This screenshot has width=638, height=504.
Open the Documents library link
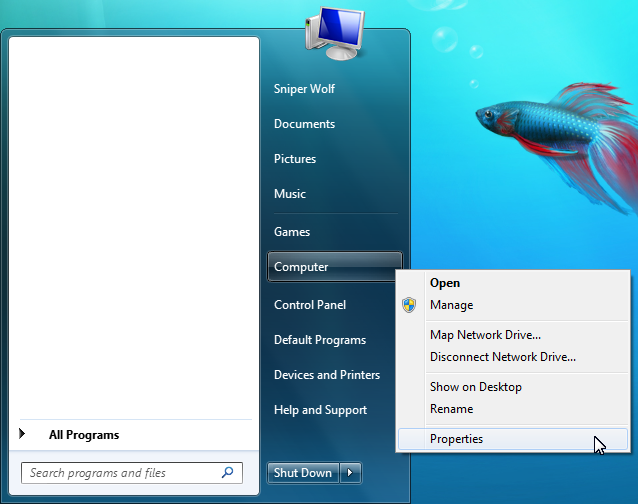coord(304,124)
